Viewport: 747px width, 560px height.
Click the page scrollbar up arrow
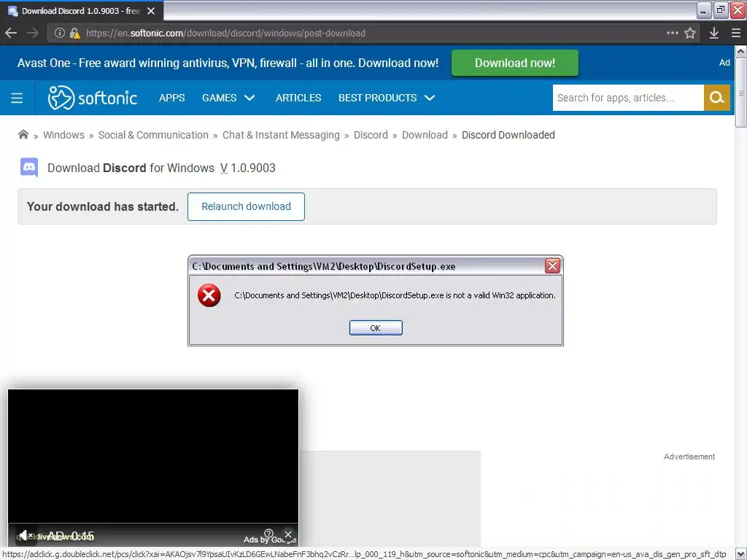(x=741, y=50)
